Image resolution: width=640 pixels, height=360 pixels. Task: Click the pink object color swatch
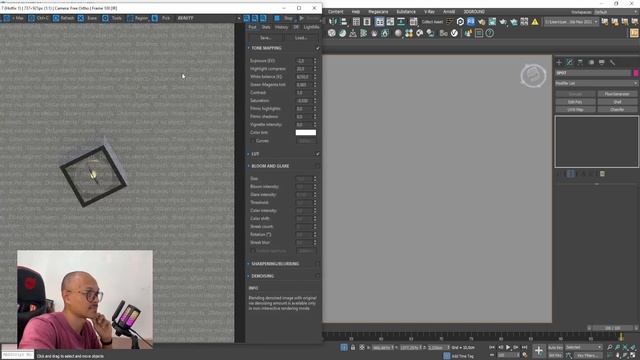[636, 73]
